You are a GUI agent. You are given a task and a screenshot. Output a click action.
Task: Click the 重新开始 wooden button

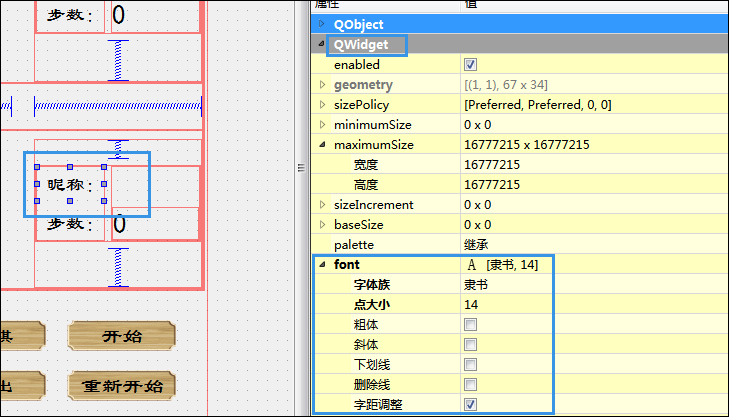(122, 385)
